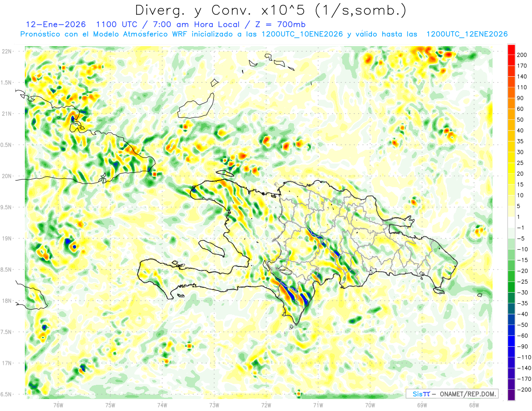Screen dimensions: 532x411
Task: Click the '73W' longitude label
Action: (x=214, y=405)
